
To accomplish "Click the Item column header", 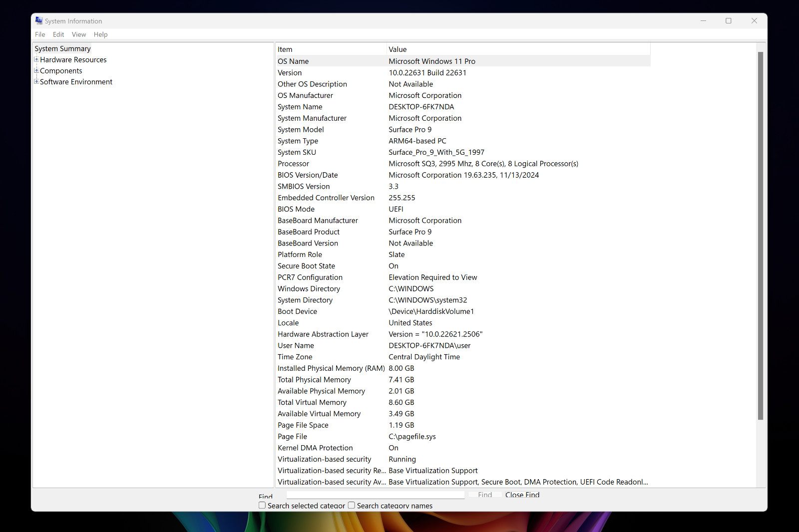I will point(331,49).
